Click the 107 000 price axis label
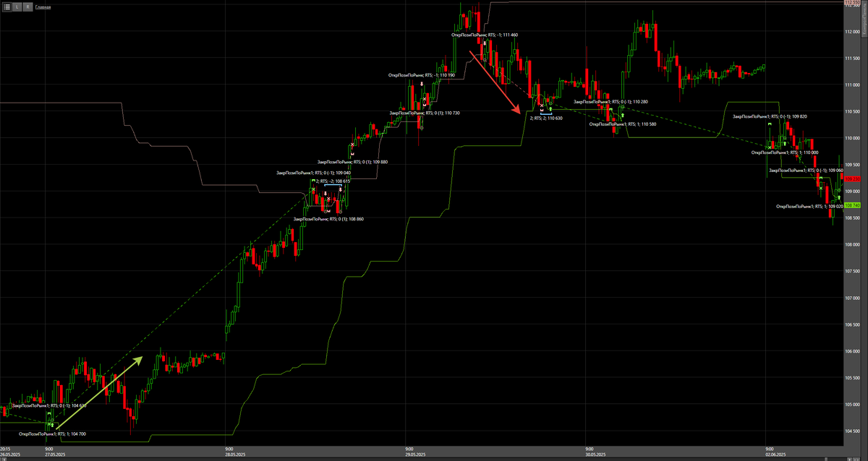The height and width of the screenshot is (461, 868). tap(851, 298)
